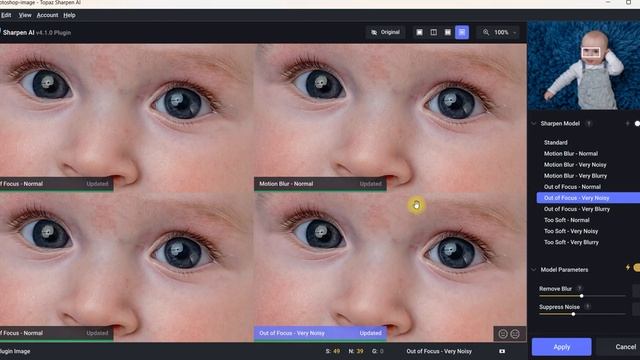Screen dimensions: 640x360
Task: Open the 100% zoom level dropdown
Action: tap(505, 32)
